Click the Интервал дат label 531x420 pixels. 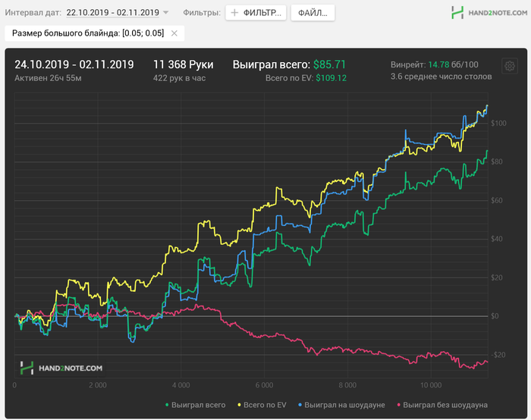pyautogui.click(x=33, y=13)
